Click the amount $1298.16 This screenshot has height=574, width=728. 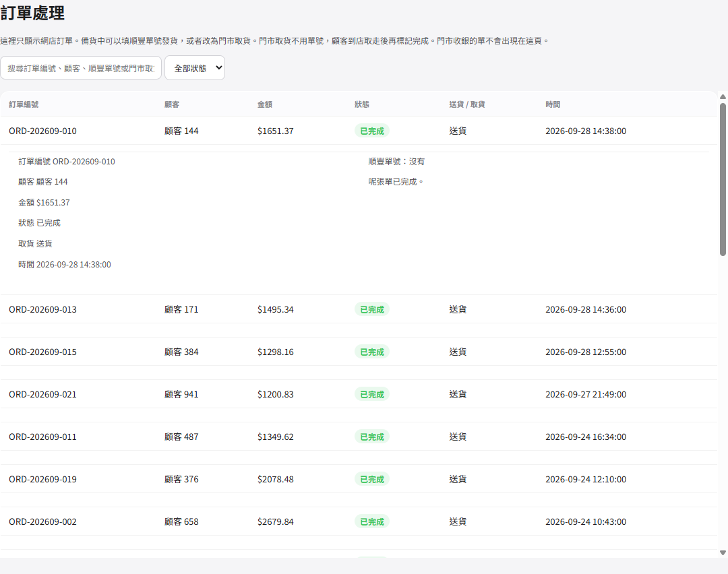[x=276, y=352]
